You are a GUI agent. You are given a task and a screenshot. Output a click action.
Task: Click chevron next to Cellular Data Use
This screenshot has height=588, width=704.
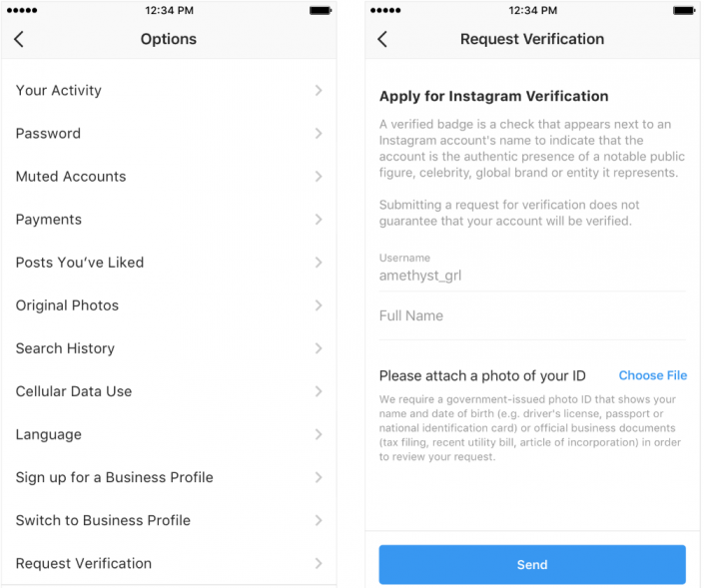(x=318, y=391)
